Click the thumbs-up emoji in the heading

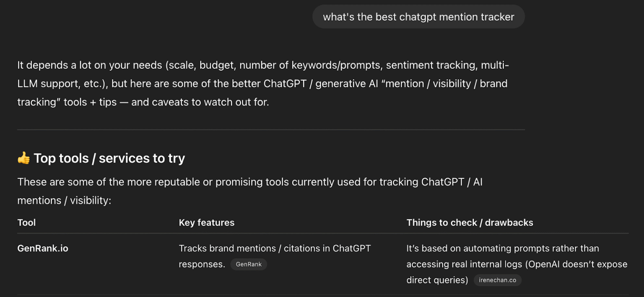pos(24,158)
